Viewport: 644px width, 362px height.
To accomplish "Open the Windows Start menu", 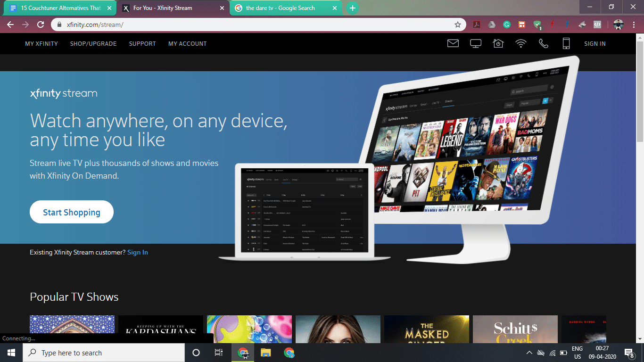I will (11, 353).
